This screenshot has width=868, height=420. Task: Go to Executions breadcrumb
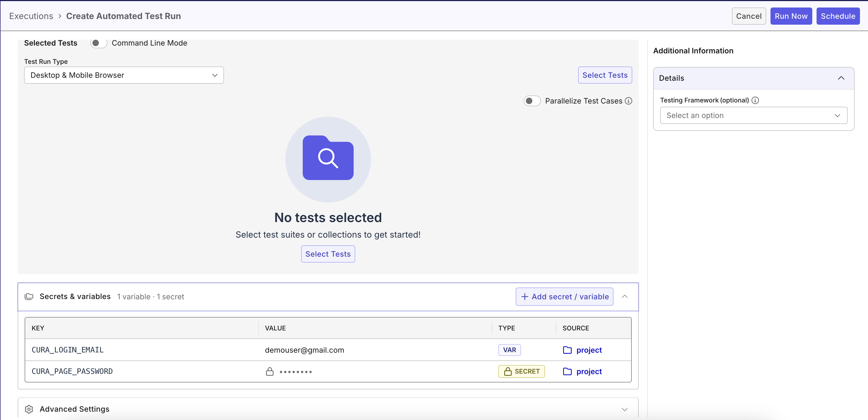click(31, 16)
